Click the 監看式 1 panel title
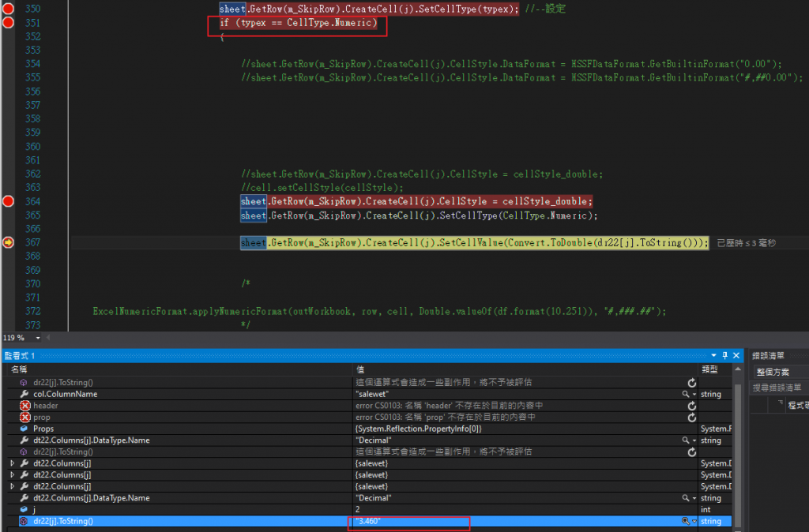The height and width of the screenshot is (532, 809). tap(20, 356)
